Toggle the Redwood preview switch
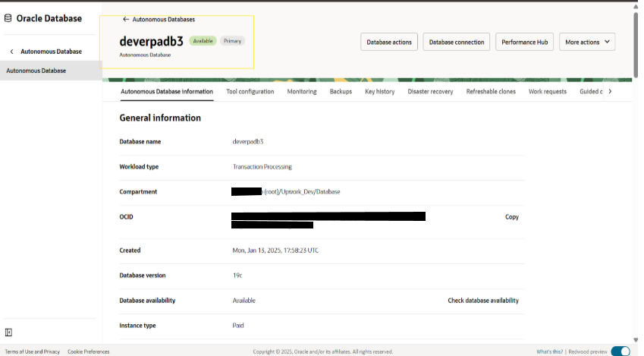 tap(620, 351)
